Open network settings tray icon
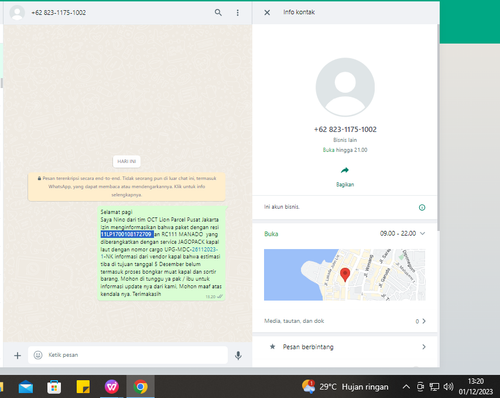 [434, 387]
